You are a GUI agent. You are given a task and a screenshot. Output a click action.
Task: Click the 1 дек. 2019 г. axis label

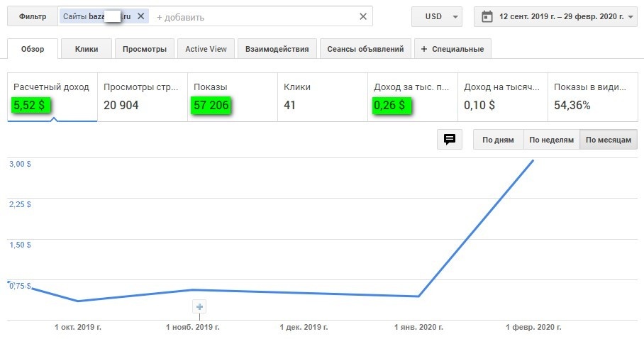[304, 327]
